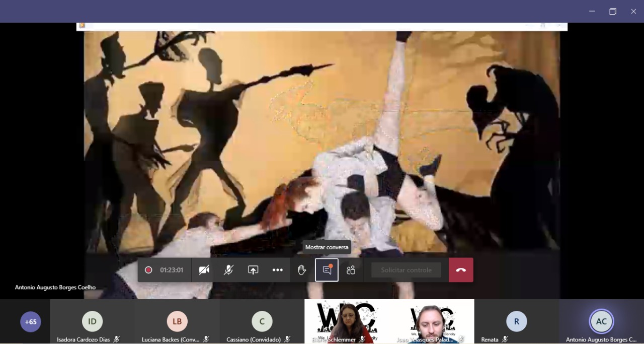The height and width of the screenshot is (344, 644).
Task: Click the Cassiano (Convidado) name label
Action: pyautogui.click(x=254, y=339)
